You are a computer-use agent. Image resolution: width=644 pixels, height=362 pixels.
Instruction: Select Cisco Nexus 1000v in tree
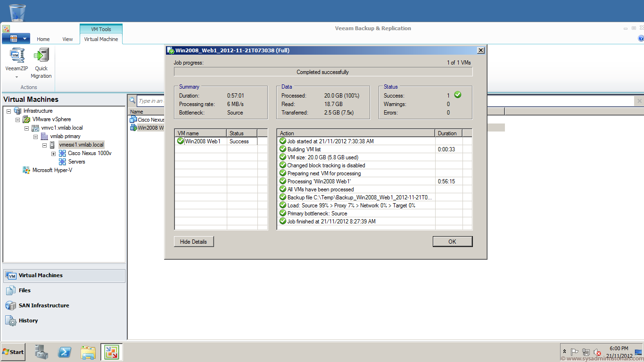pos(90,153)
